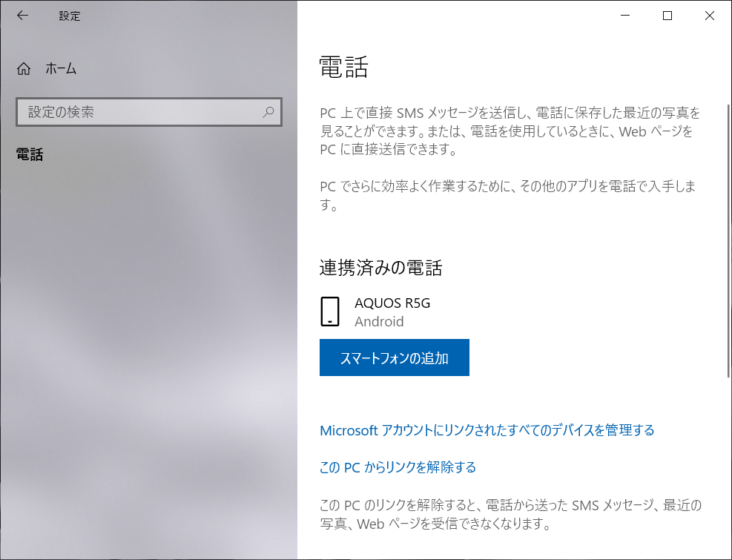Screen dimensions: 732x560
Task: Open Microsoft アカウントにリンクされたすべてのデバイスを管理する link
Action: coord(487,429)
